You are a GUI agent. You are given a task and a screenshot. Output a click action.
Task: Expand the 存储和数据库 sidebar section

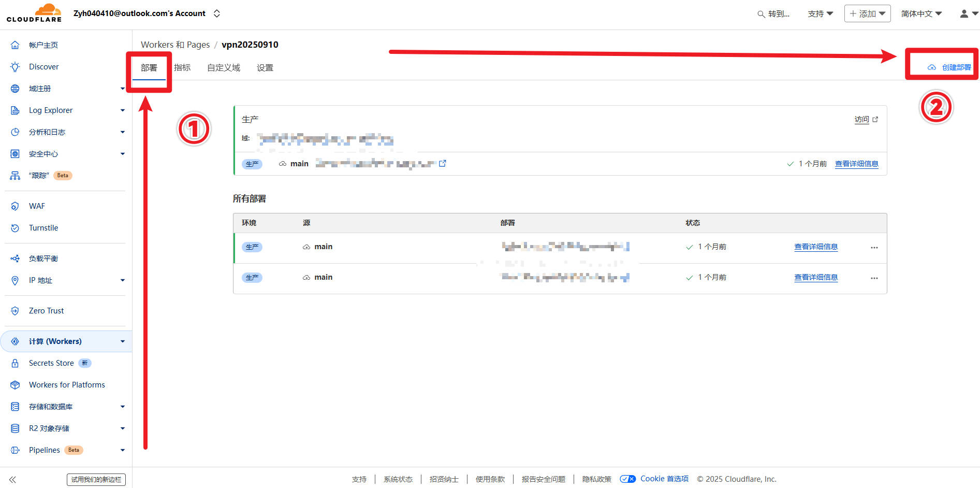coord(123,407)
